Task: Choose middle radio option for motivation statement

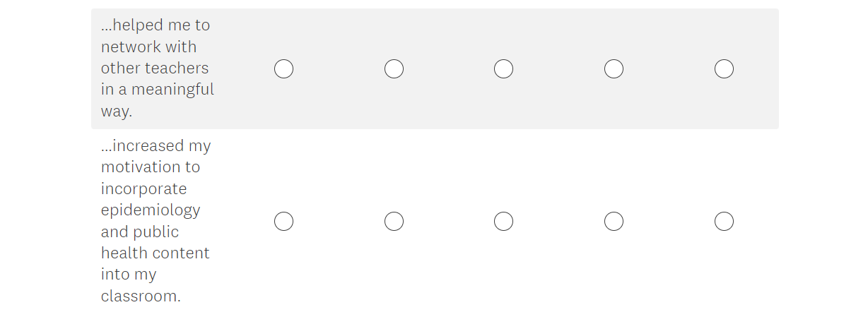Action: point(503,222)
